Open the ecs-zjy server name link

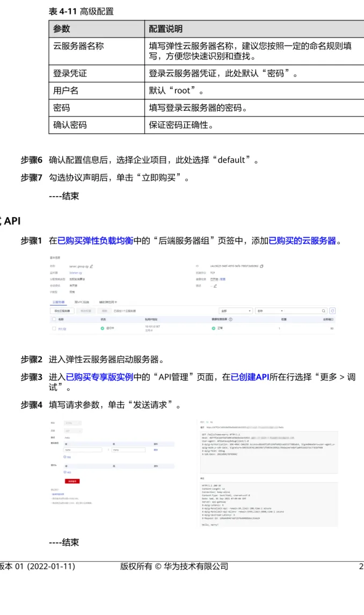coord(62,329)
